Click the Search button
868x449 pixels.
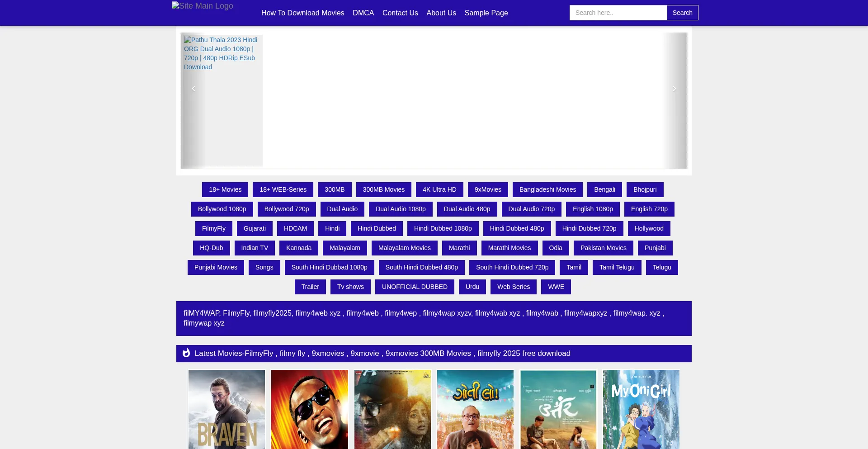[683, 13]
